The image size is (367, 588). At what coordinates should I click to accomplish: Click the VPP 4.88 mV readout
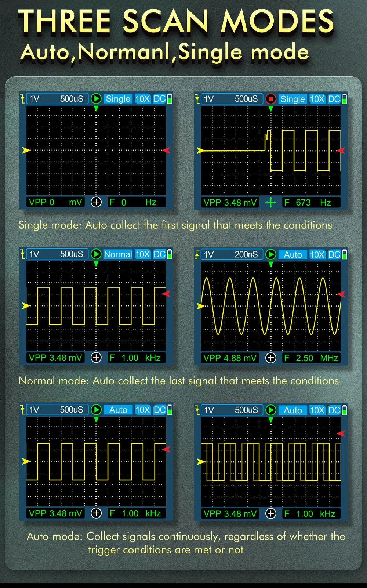tap(230, 358)
